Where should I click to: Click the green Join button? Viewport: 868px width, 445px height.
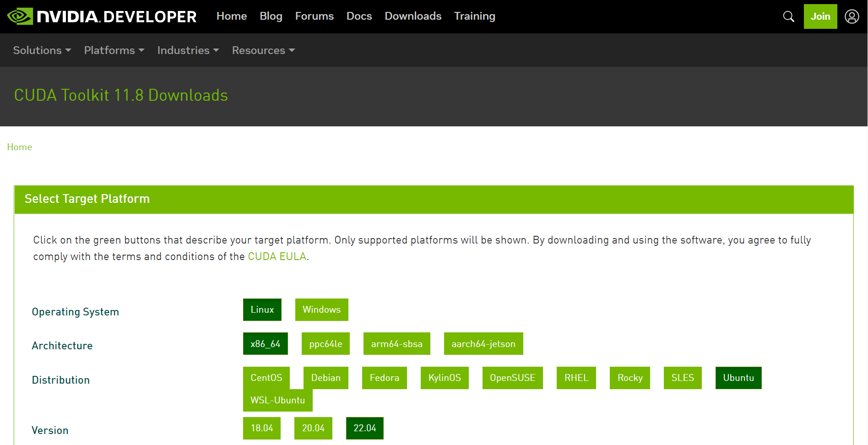pyautogui.click(x=820, y=16)
